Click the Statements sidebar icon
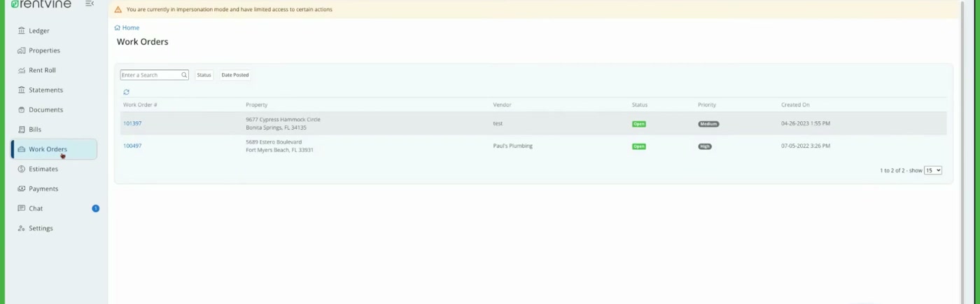980x304 pixels. tap(22, 90)
